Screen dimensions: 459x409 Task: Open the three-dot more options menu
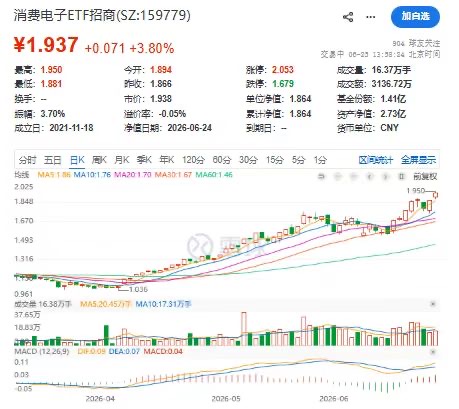click(x=371, y=17)
